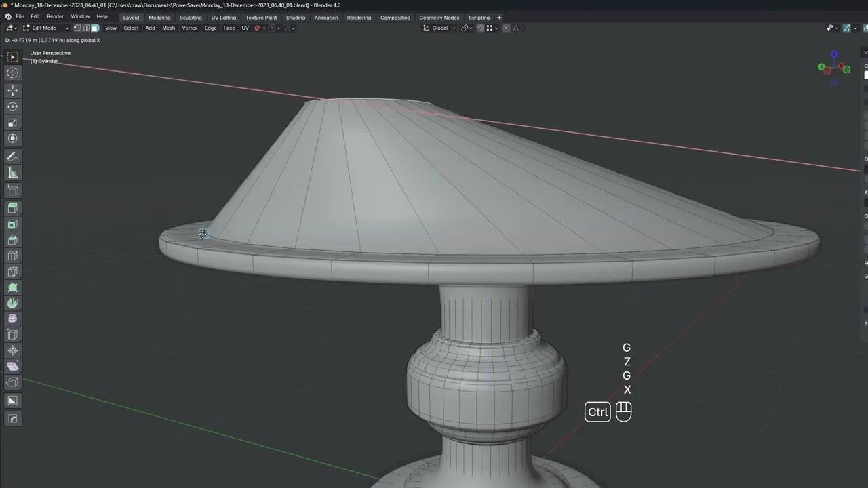Open the Transform Pivot Point dropdown
Viewport: 868px width, 488px height.
tap(466, 28)
